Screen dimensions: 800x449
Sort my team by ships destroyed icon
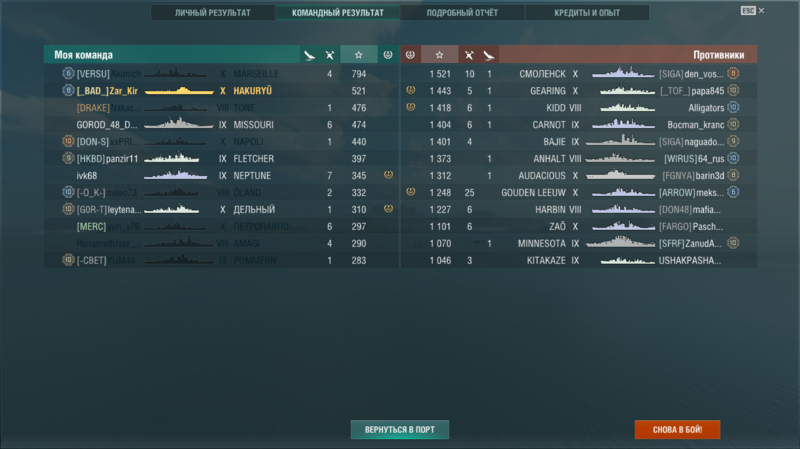pyautogui.click(x=330, y=55)
